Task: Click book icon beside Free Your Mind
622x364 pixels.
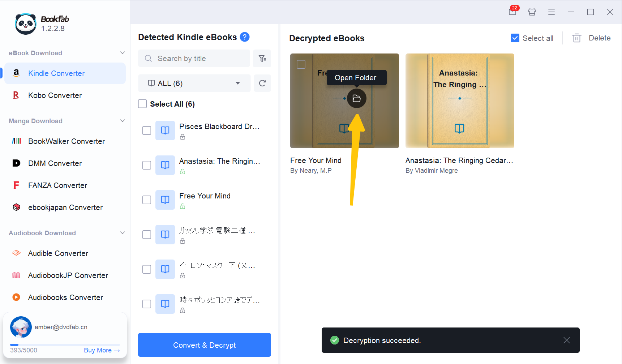Action: (x=165, y=200)
